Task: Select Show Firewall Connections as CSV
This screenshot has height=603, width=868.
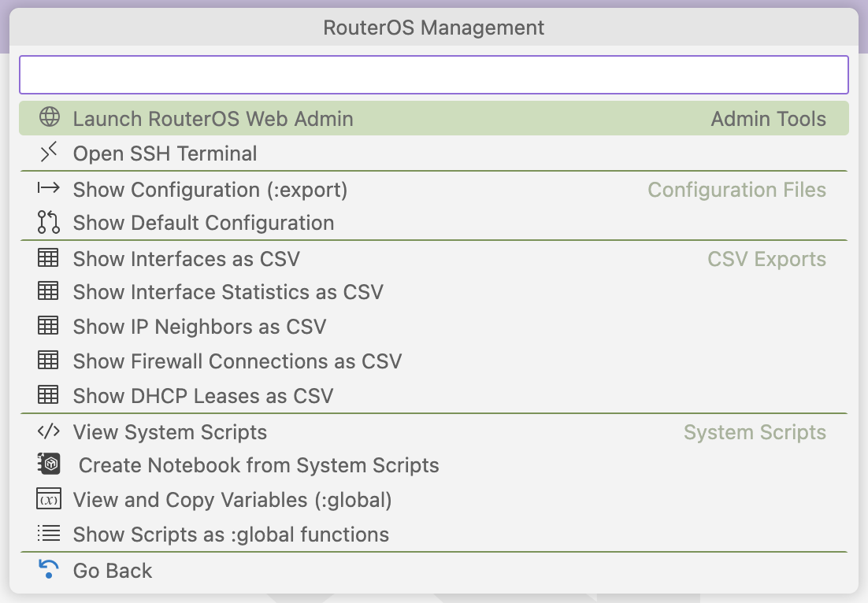Action: point(237,361)
